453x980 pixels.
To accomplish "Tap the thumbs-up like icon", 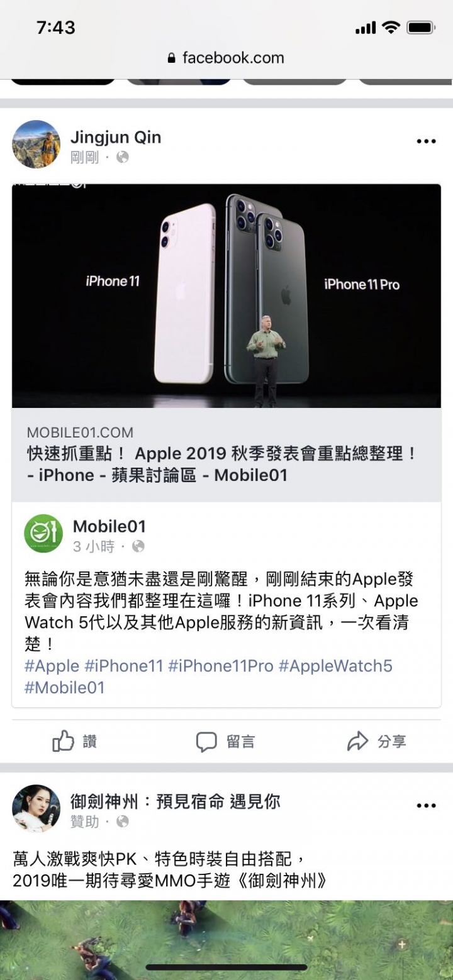I will [63, 742].
